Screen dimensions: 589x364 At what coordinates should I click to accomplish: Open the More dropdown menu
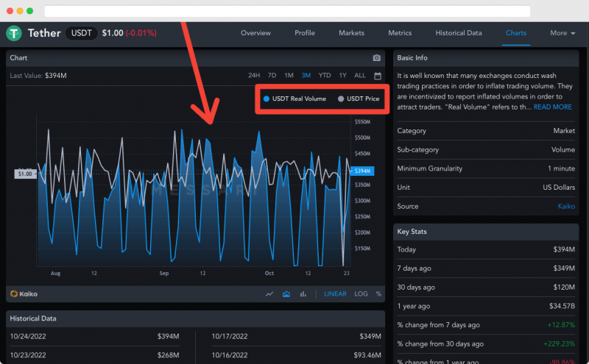pyautogui.click(x=562, y=33)
